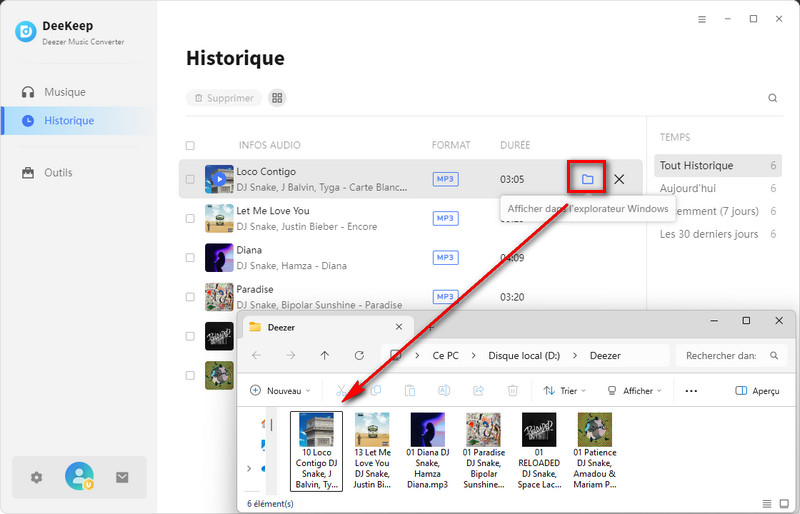Image resolution: width=800 pixels, height=514 pixels.
Task: Click the Copy icon in Explorer
Action: click(376, 391)
